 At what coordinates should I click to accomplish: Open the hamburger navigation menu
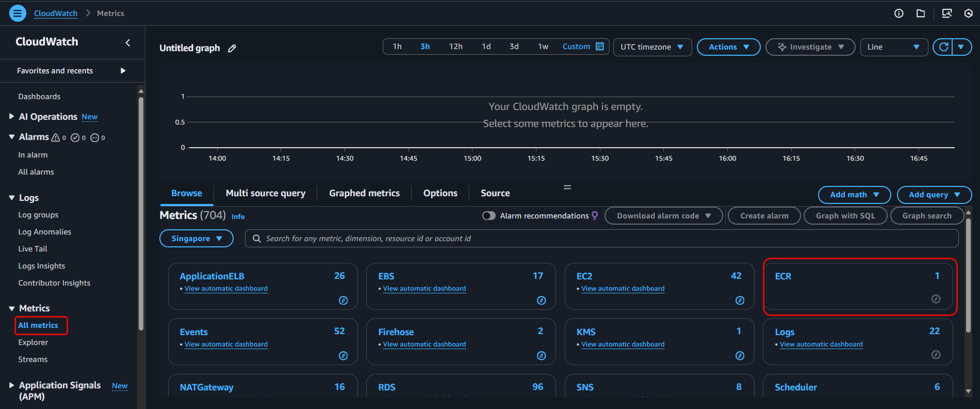pos(18,13)
